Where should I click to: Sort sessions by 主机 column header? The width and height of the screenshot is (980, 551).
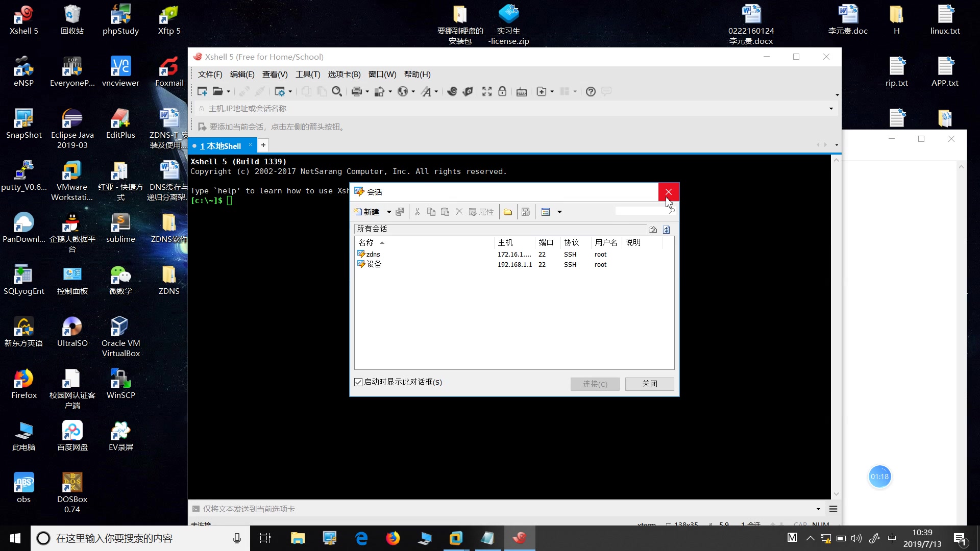(505, 242)
